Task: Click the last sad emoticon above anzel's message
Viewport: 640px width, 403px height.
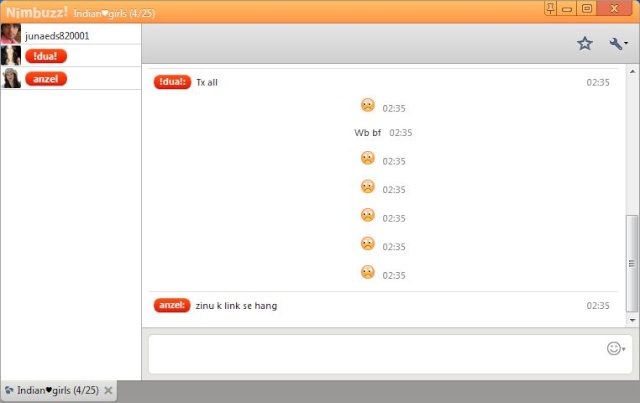Action: [x=368, y=272]
